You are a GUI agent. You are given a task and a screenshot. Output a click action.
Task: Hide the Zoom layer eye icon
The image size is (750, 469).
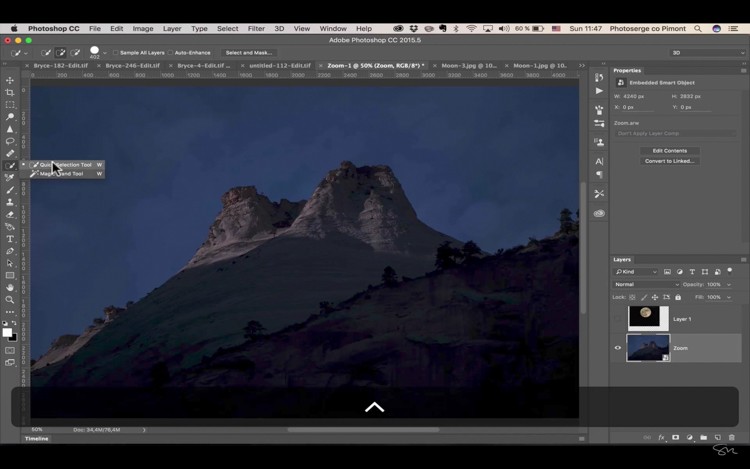[x=618, y=348]
